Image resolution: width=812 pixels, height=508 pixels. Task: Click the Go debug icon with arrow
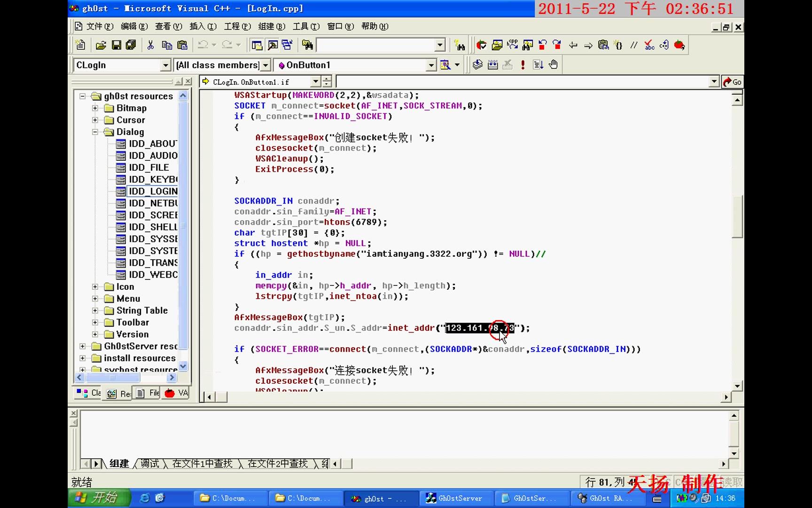click(539, 65)
